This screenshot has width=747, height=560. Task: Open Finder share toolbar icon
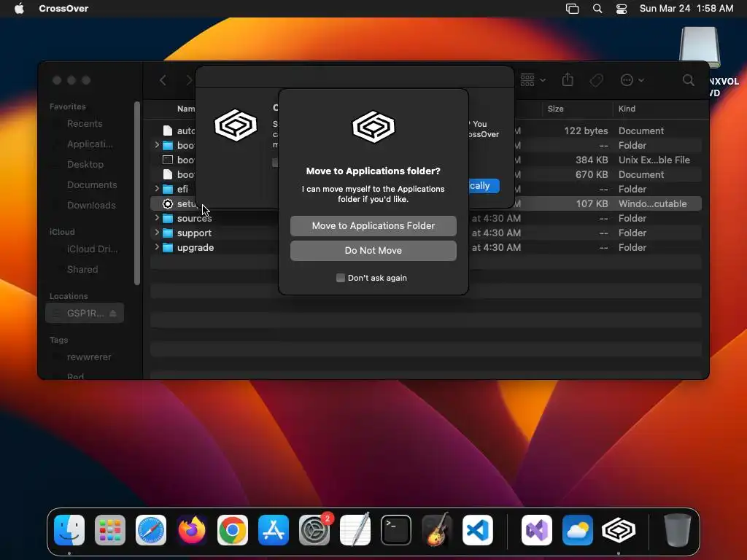pos(568,79)
